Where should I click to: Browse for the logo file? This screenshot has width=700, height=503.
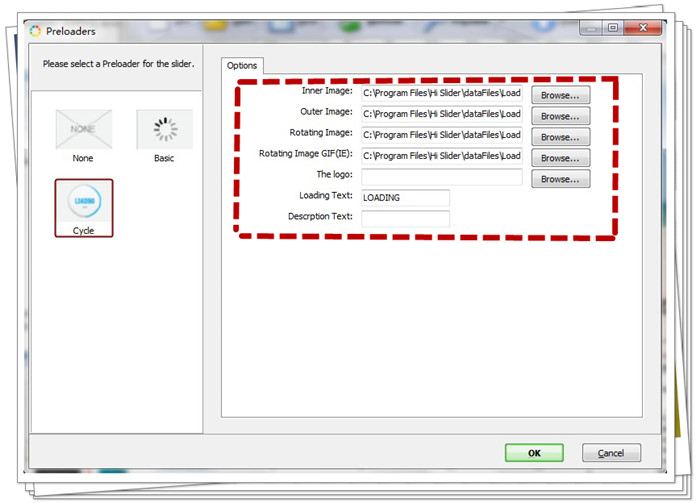click(x=560, y=179)
